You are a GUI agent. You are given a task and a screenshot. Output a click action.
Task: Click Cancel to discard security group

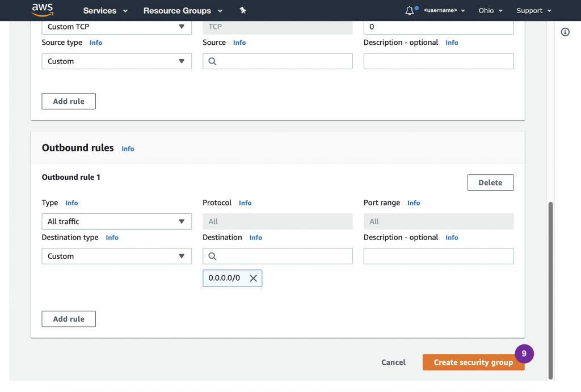pos(393,363)
